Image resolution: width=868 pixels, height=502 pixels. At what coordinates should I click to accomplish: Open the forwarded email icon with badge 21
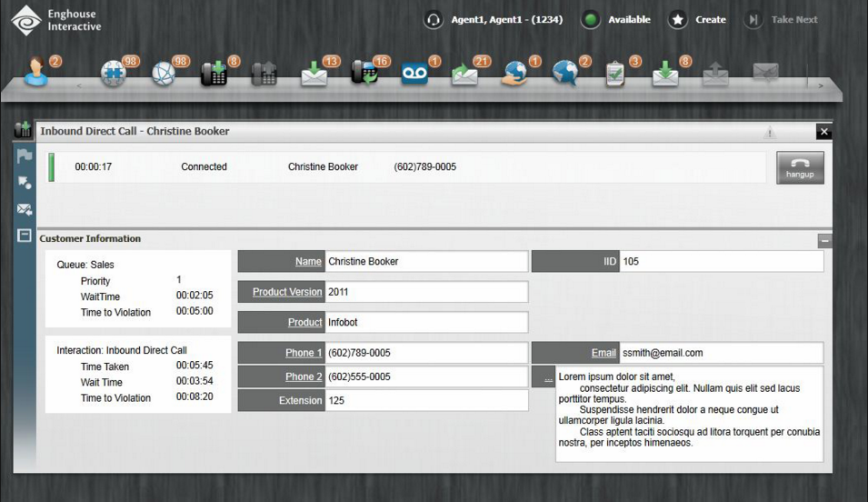(464, 74)
